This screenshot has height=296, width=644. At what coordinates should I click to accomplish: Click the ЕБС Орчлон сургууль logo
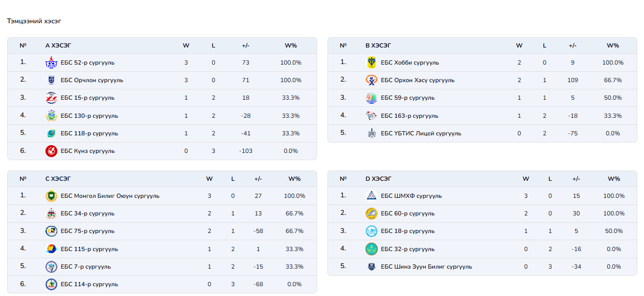(x=51, y=80)
